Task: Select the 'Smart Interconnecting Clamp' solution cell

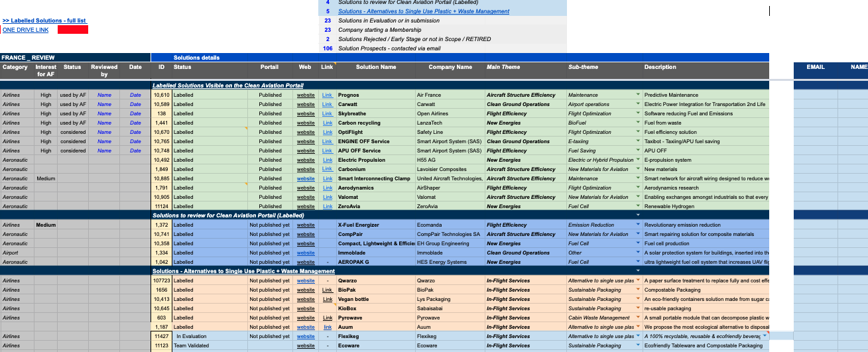Action: [x=376, y=178]
